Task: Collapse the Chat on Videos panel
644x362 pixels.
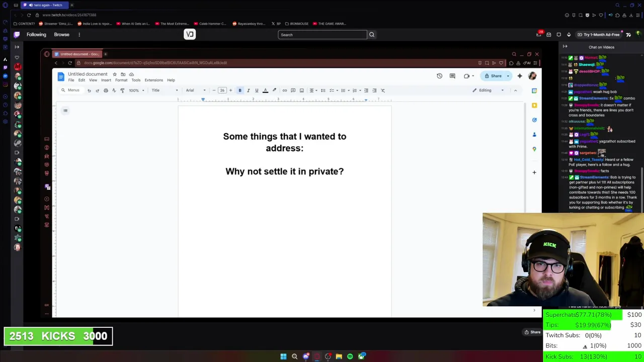Action: (x=565, y=47)
